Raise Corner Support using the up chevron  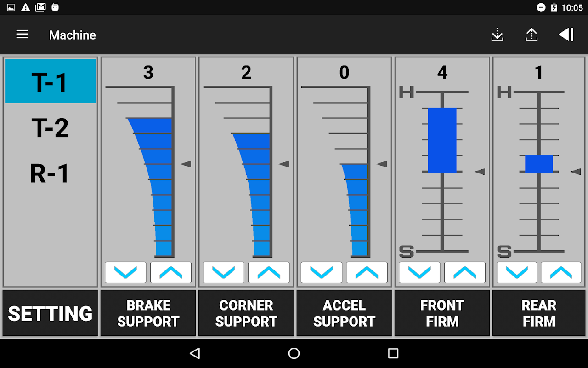[269, 272]
